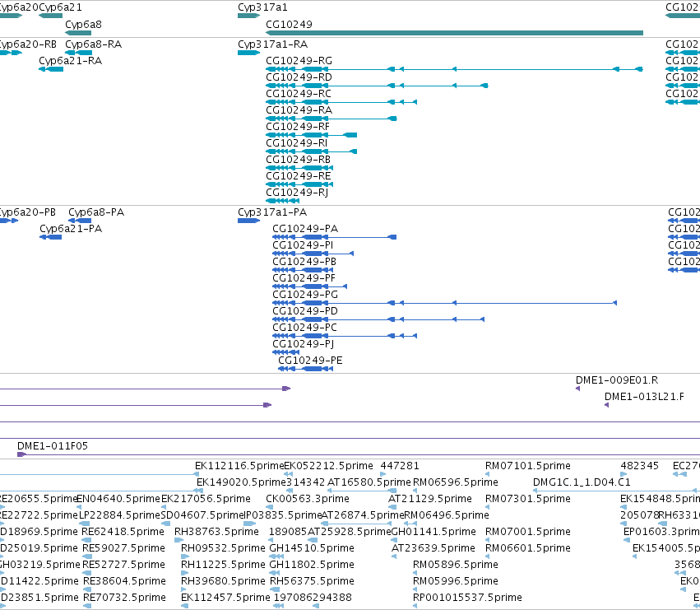Select the Cyp6a8 gene arrow
The height and width of the screenshot is (610, 700).
[x=78, y=33]
